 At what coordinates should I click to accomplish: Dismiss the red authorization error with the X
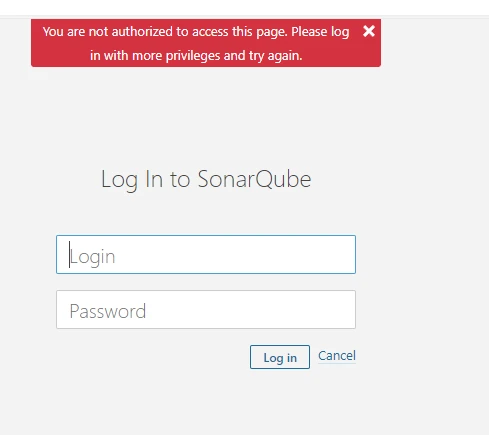click(369, 31)
